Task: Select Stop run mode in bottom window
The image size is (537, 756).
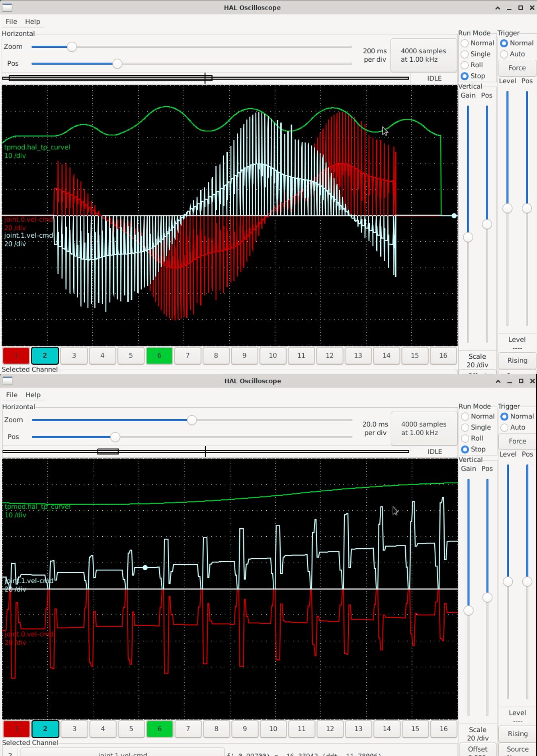Action: pyautogui.click(x=473, y=449)
